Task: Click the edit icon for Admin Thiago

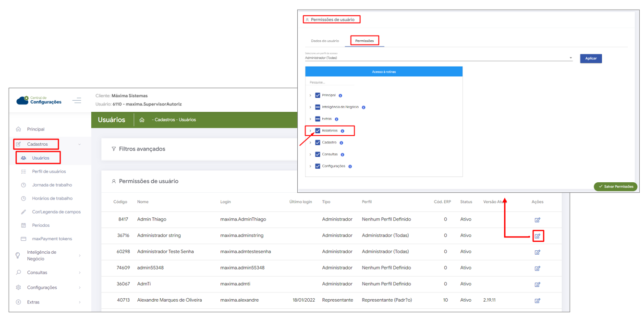Action: [x=537, y=220]
